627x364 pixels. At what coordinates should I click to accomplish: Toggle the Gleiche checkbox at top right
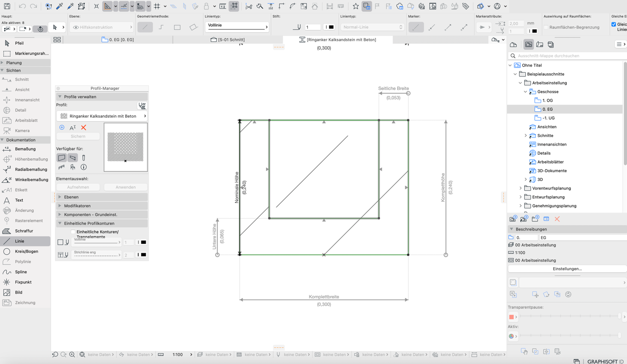point(613,24)
